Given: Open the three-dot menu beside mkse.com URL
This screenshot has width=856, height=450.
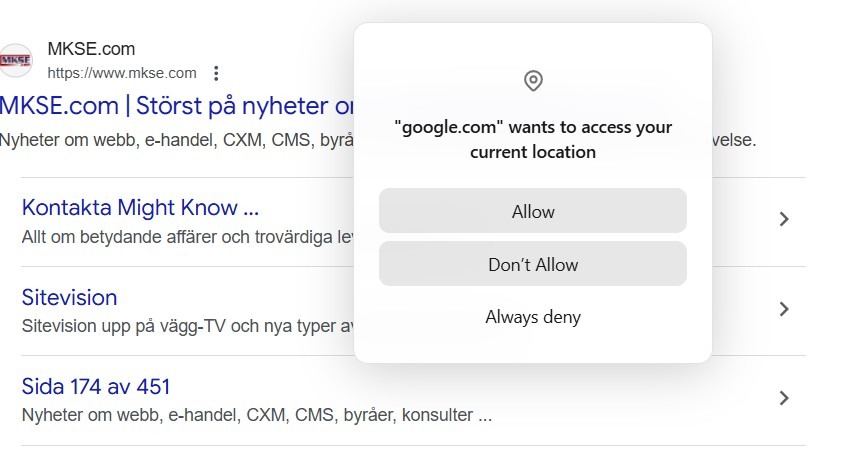Looking at the screenshot, I should point(216,73).
